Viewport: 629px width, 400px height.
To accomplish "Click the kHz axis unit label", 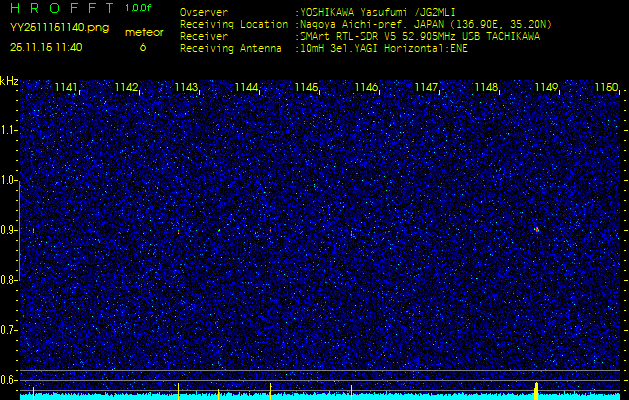I will click(9, 80).
